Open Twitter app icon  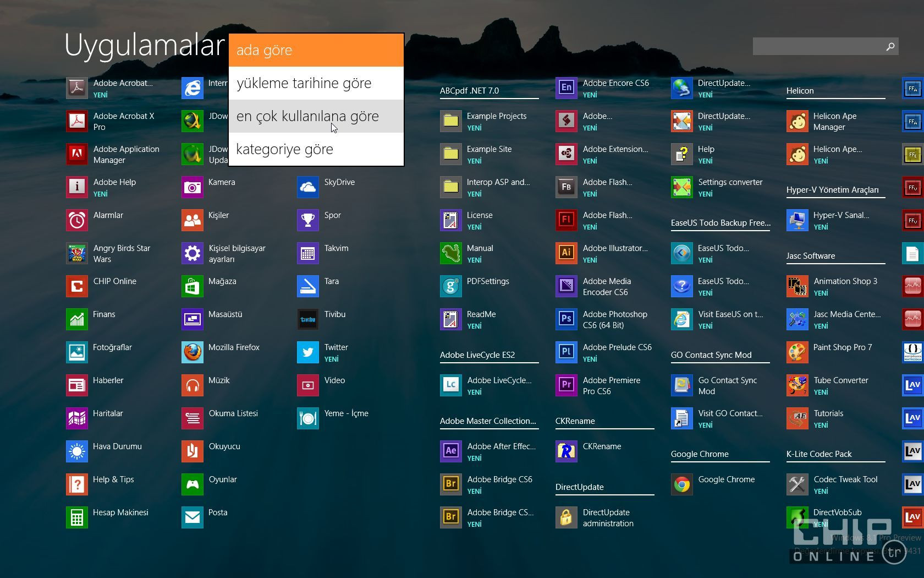point(308,352)
